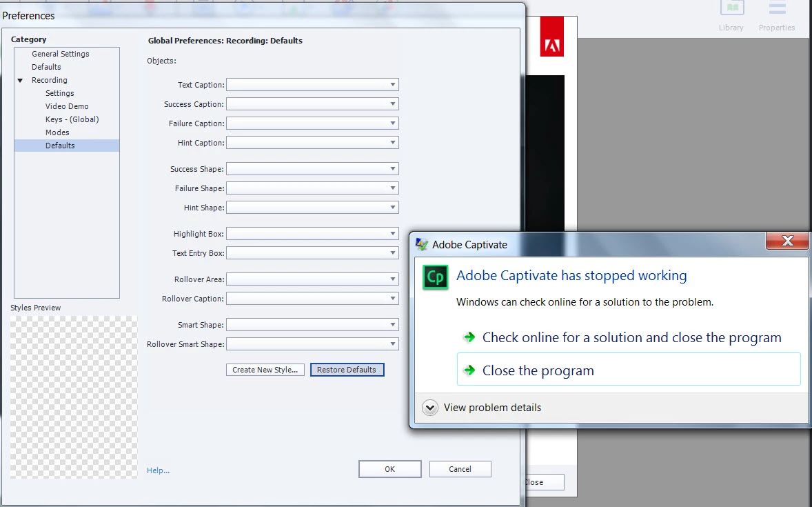Open Keys - (Global) category
This screenshot has height=507, width=812.
72,119
